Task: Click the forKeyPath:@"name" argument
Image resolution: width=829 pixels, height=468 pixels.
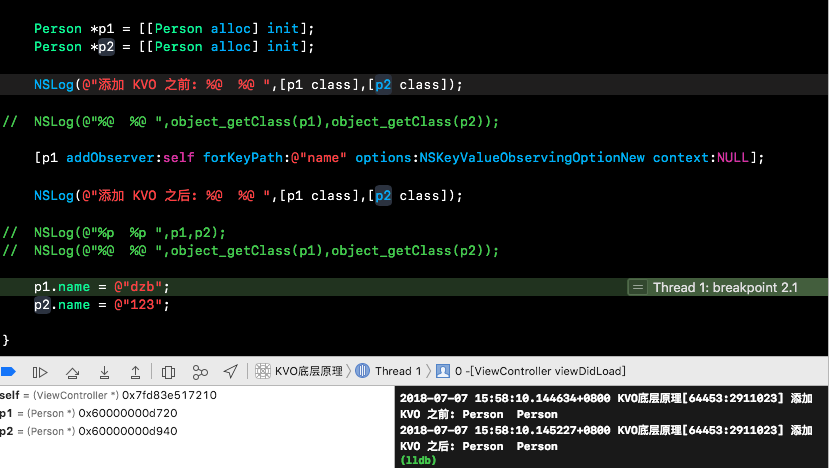Action: click(x=275, y=158)
